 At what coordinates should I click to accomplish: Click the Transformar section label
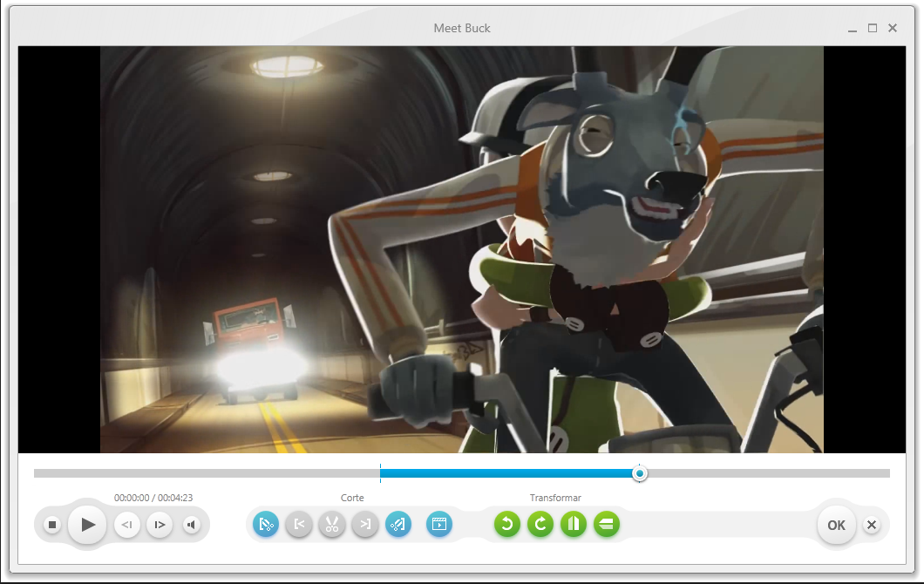(x=555, y=498)
